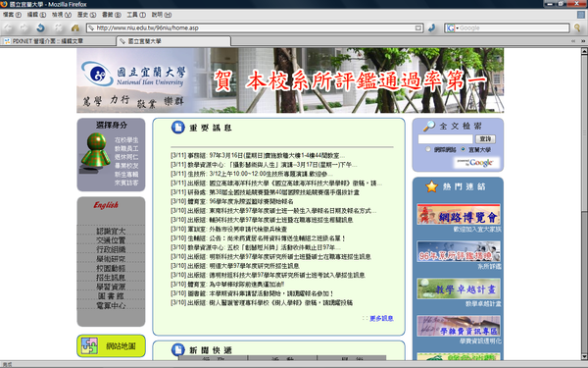Open the 檔案 (F) menu

point(12,15)
